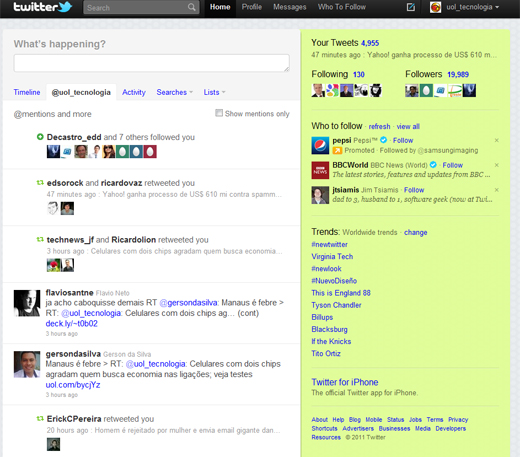
Task: Open the This is England 88 trend
Action: click(x=341, y=293)
